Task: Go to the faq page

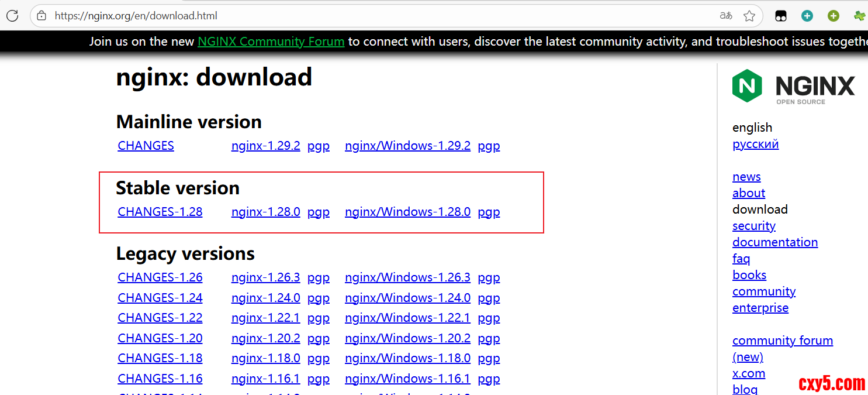Action: [741, 259]
